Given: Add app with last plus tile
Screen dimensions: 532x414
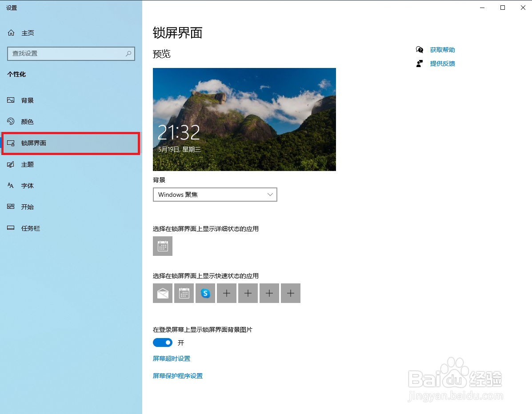Looking at the screenshot, I should [x=291, y=293].
